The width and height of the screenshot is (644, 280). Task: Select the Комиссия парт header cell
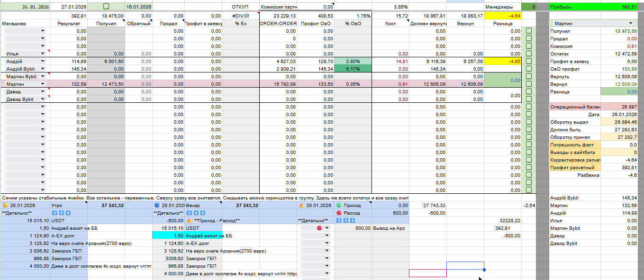[278, 7]
